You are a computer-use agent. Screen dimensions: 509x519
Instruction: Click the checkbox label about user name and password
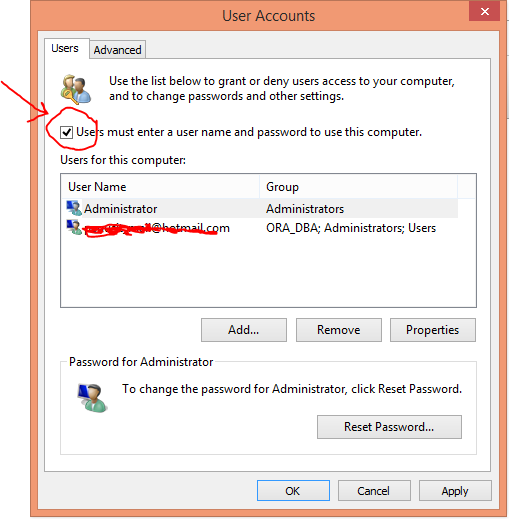(x=249, y=132)
